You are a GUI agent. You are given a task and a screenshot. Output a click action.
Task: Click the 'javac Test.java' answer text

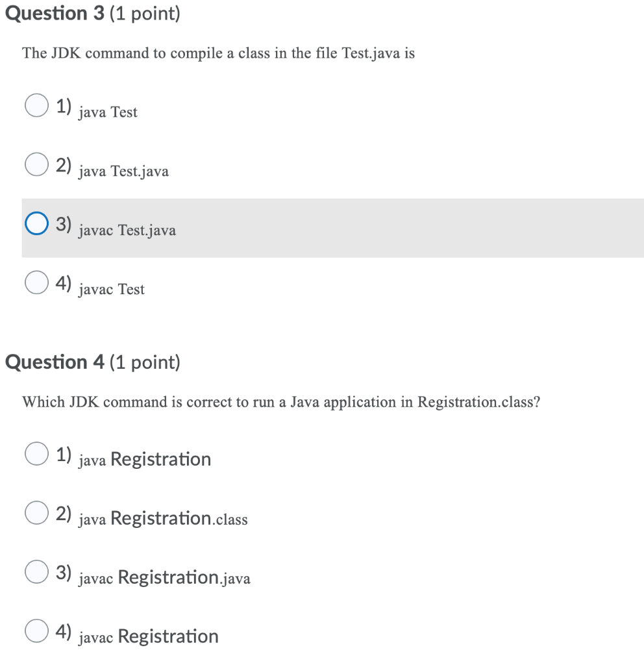(x=127, y=231)
